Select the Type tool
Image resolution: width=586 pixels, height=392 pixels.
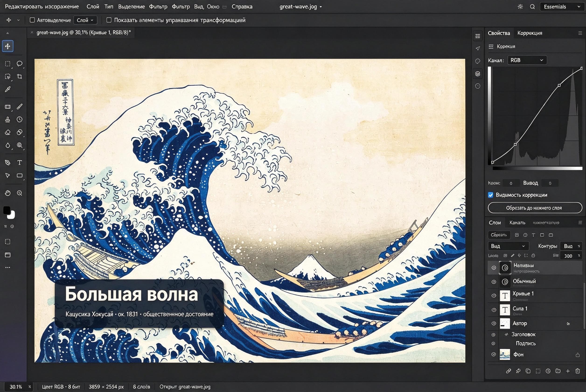click(20, 162)
